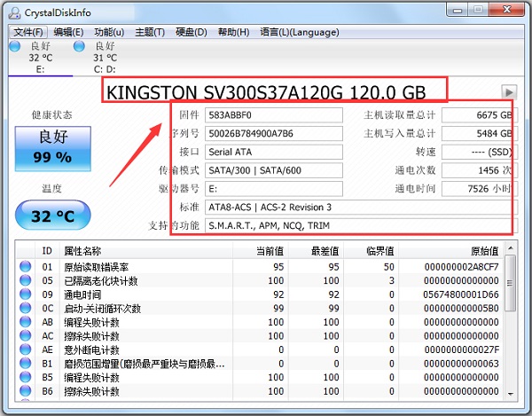Open the 功能(u) menu
This screenshot has height=416, width=532.
[109, 32]
